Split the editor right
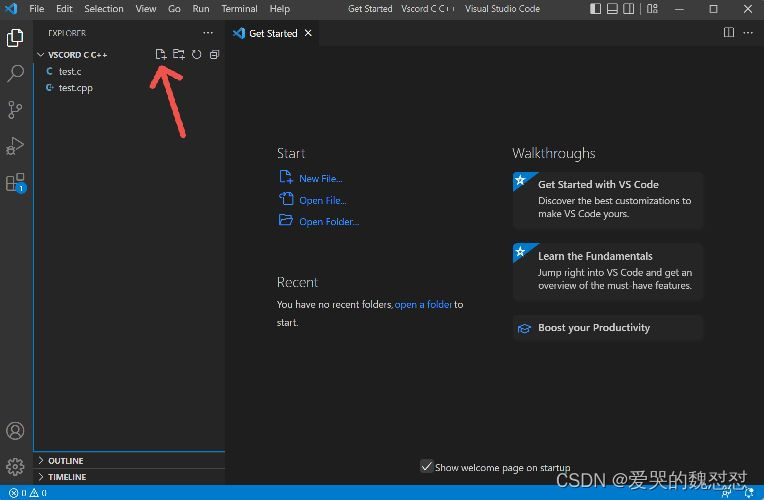This screenshot has width=764, height=500. [x=728, y=33]
